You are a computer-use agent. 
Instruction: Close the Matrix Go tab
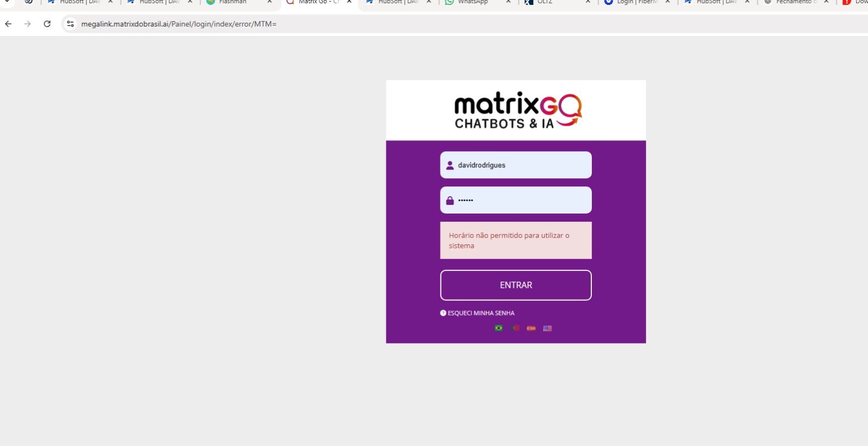point(349,2)
